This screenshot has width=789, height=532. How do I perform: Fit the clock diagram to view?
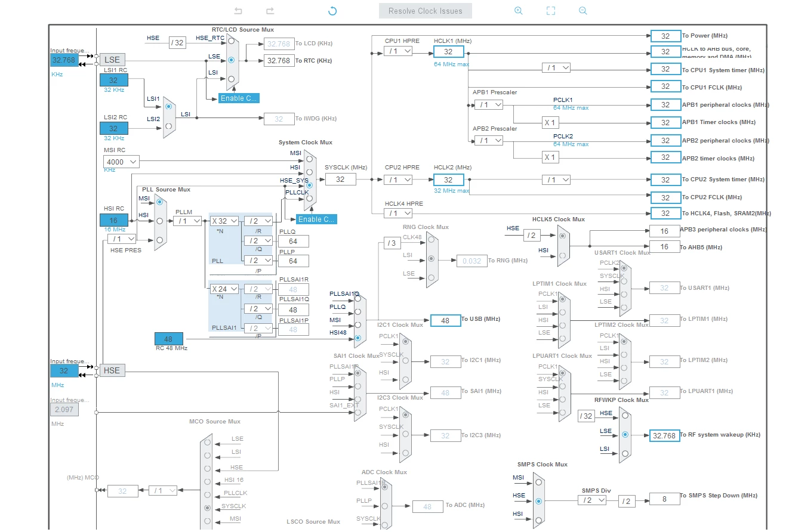coord(551,11)
